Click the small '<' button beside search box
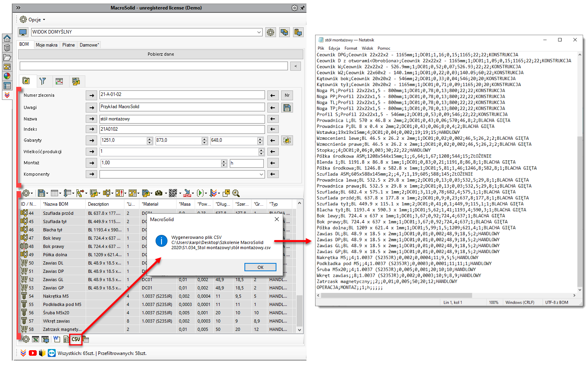 click(295, 66)
